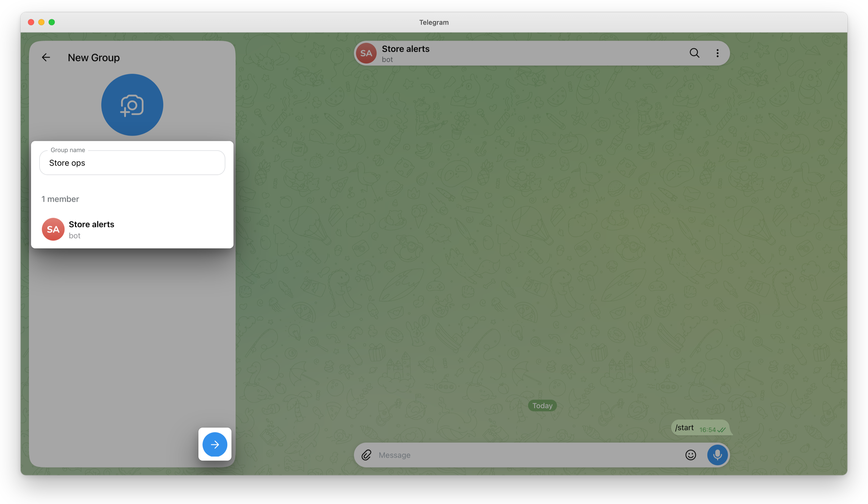Record a voice message with microphone
This screenshot has width=868, height=504.
717,455
